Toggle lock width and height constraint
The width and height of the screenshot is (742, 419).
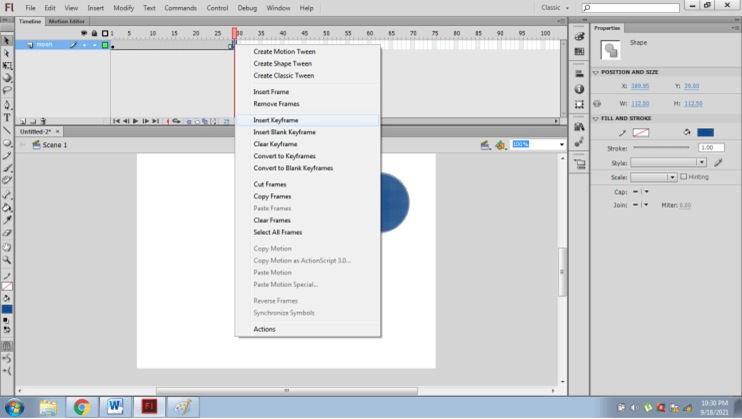[x=597, y=103]
